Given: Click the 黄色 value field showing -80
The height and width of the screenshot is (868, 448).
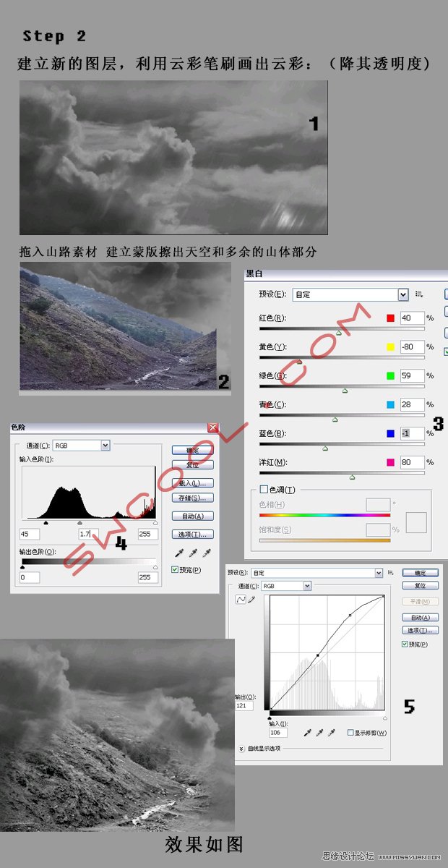Looking at the screenshot, I should tap(412, 346).
